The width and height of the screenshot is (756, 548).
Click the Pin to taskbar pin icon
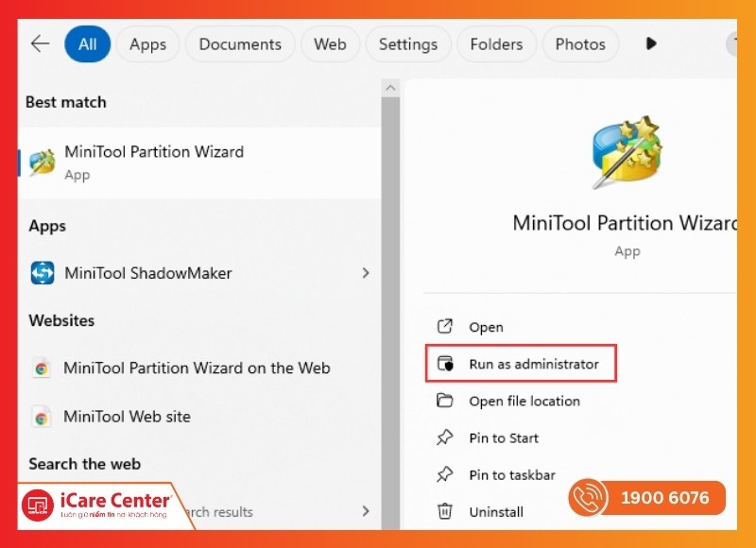point(445,475)
